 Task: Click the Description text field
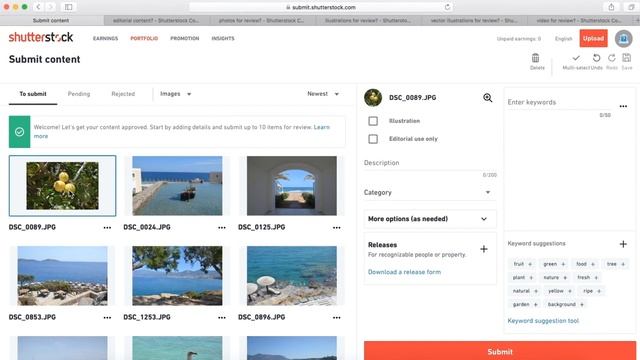430,163
